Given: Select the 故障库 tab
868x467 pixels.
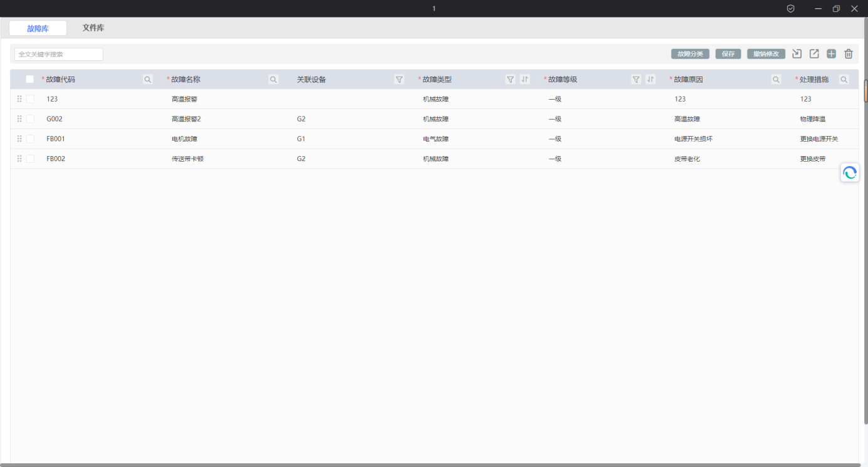Looking at the screenshot, I should pyautogui.click(x=38, y=28).
